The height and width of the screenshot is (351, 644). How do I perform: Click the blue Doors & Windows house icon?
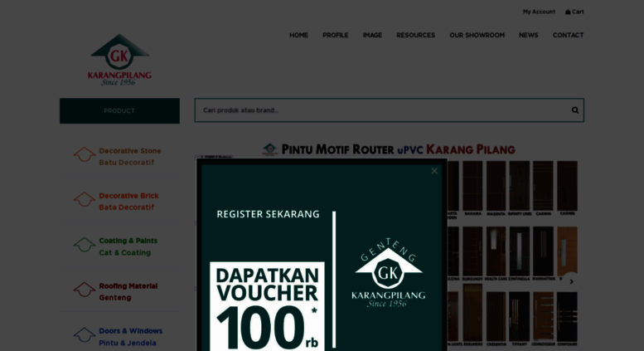point(85,334)
